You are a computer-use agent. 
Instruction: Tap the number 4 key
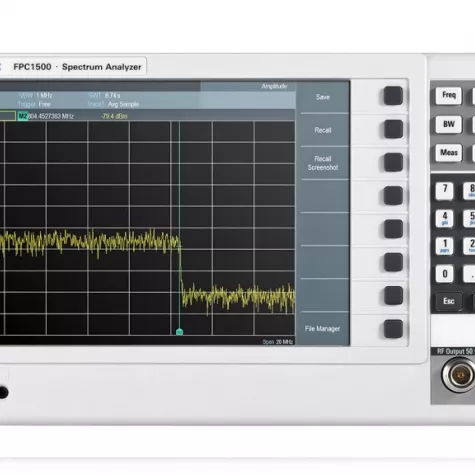click(444, 218)
